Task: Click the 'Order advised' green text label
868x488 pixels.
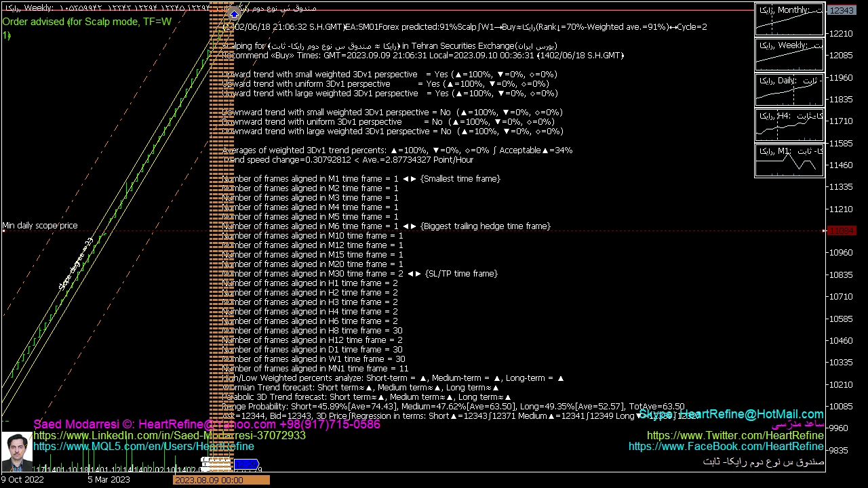Action: click(x=87, y=22)
